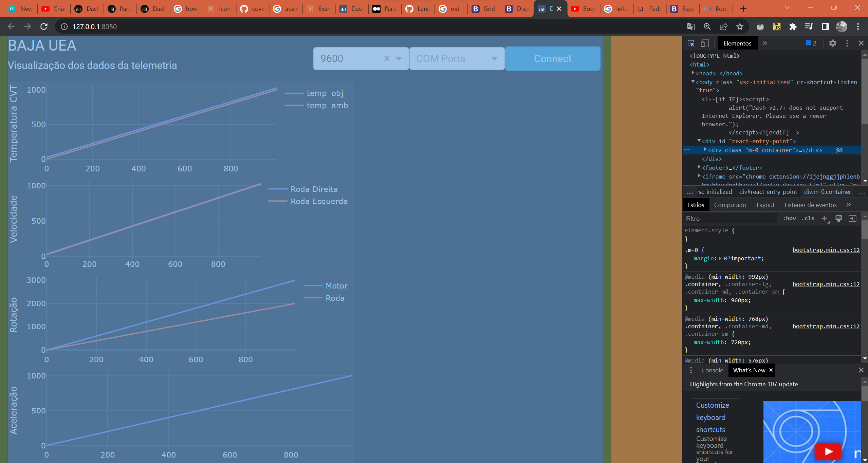Switch to the Layout tab
The image size is (868, 463).
tap(765, 205)
